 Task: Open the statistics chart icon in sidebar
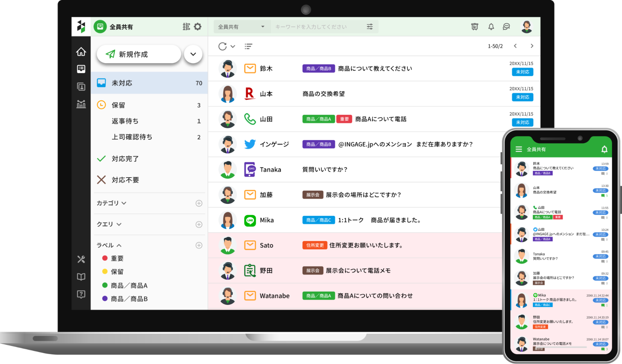point(81,104)
